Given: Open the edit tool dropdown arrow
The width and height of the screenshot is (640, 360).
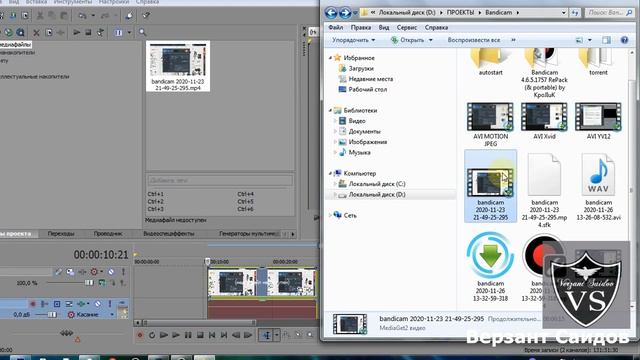Looking at the screenshot, I should pyautogui.click(x=276, y=335).
